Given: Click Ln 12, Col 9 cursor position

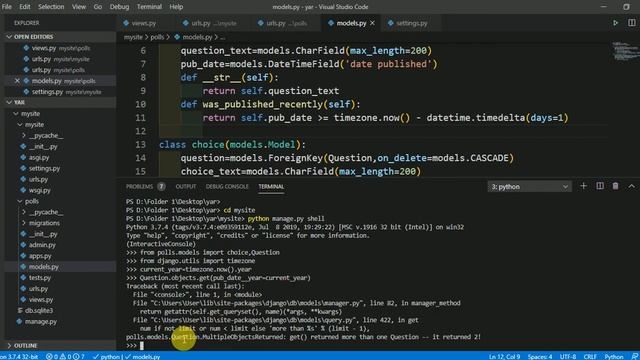Looking at the screenshot, I should click(x=504, y=356).
